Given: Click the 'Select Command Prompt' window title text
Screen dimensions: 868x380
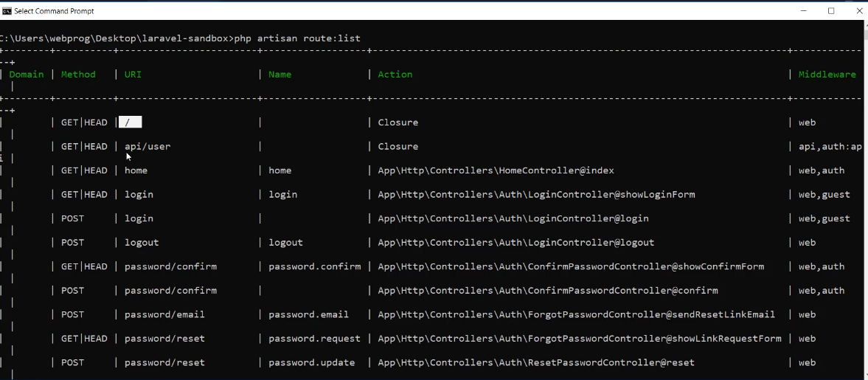Looking at the screenshot, I should (54, 11).
